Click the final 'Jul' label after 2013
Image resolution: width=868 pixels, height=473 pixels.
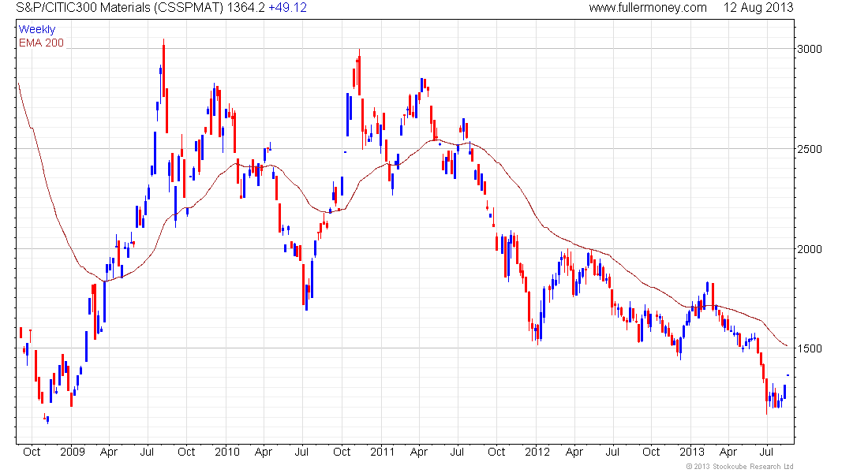click(x=766, y=452)
